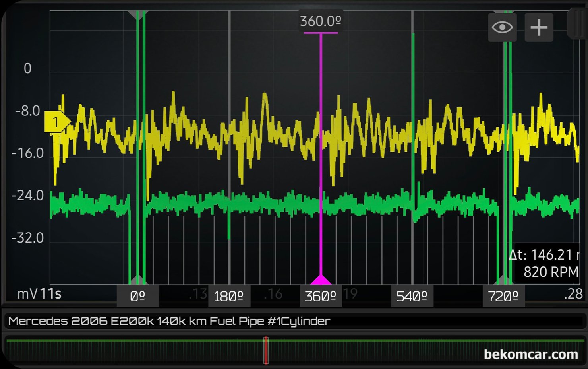Click the magenta cursor triangle handle

[321, 280]
